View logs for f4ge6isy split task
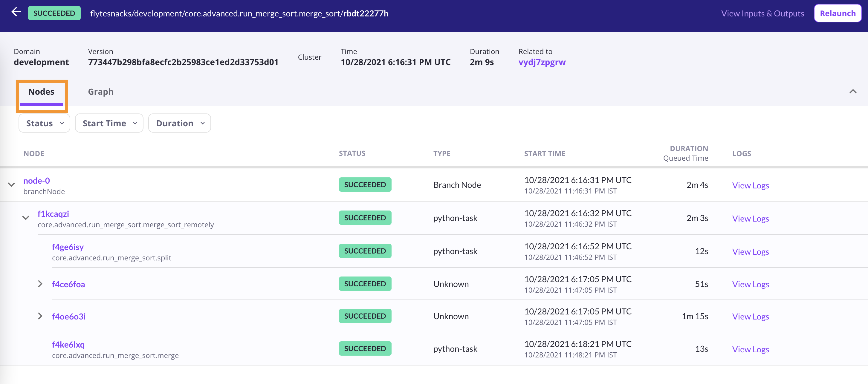 [x=750, y=252]
